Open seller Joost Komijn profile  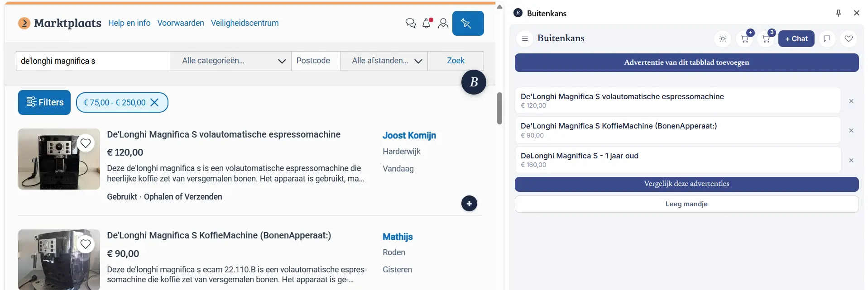pyautogui.click(x=409, y=135)
